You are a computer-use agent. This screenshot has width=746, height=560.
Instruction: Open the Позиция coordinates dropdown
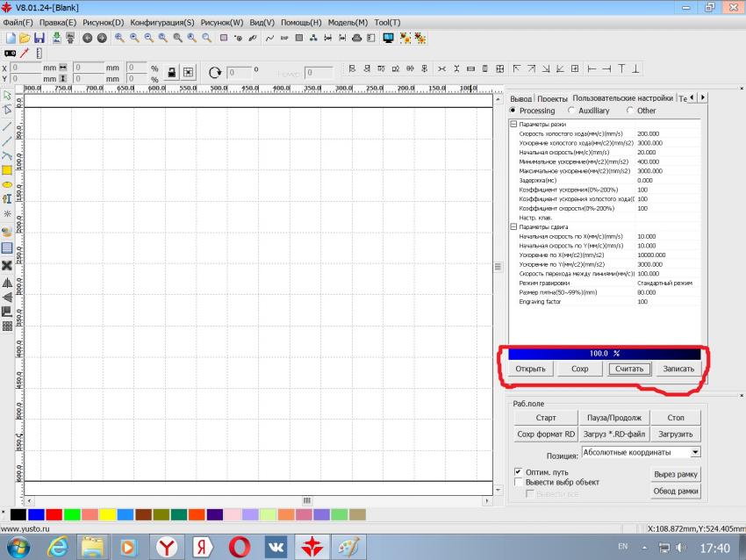695,452
